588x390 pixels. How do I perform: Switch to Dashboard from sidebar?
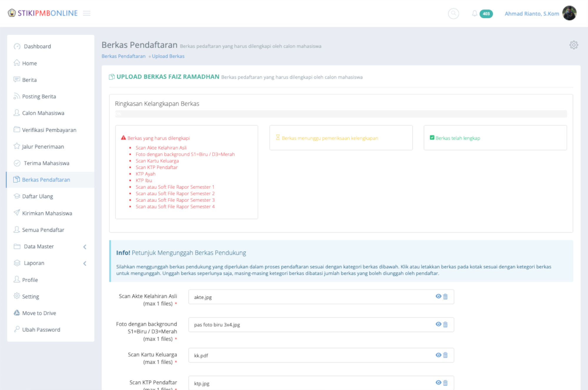pos(36,46)
